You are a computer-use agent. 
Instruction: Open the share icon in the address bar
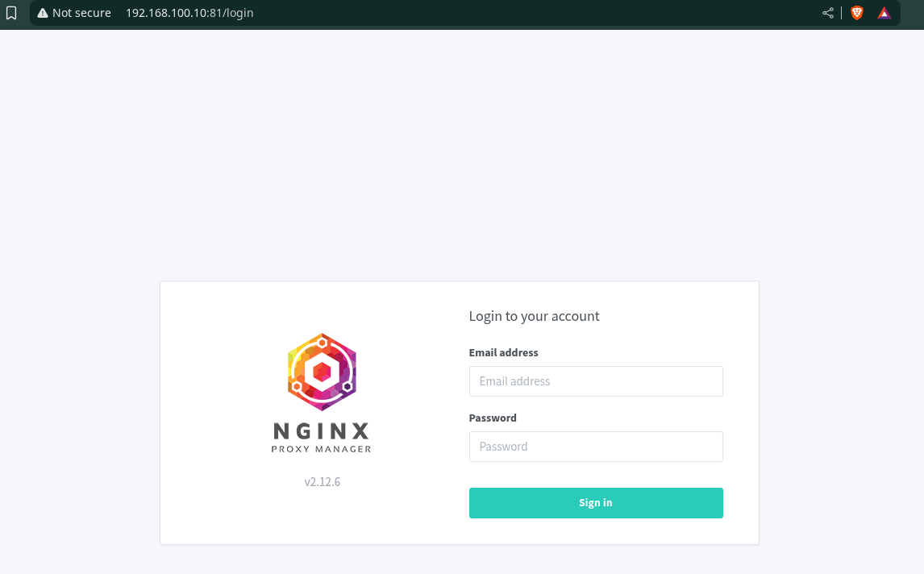pos(828,13)
